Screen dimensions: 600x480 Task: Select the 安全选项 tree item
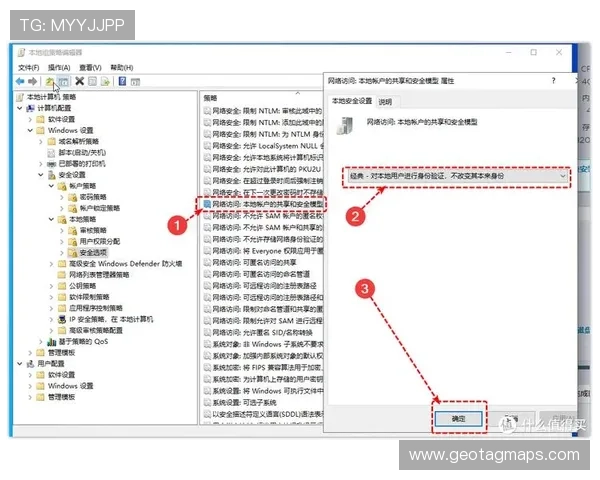tap(93, 253)
